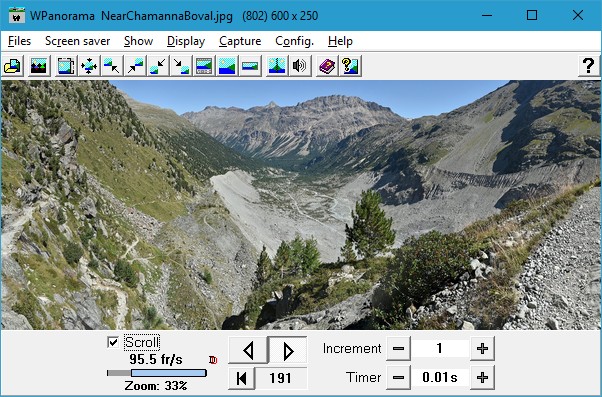Screen dimensions: 602x397
Task: Close the WPanorama window
Action: (577, 15)
